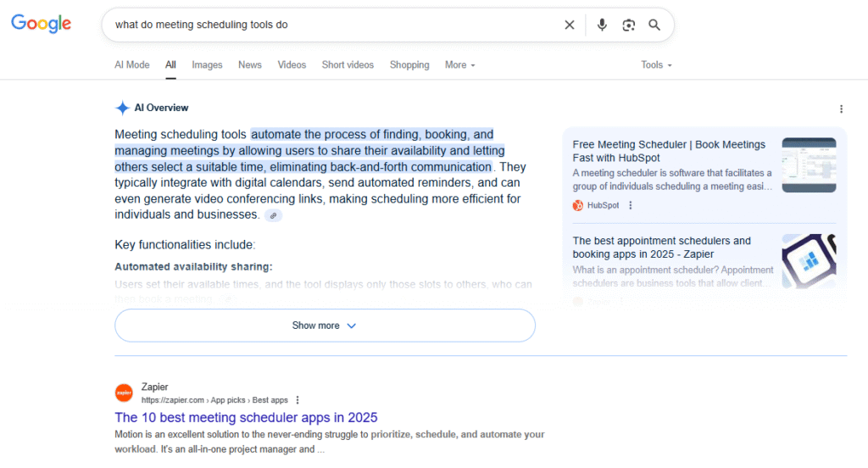The width and height of the screenshot is (868, 468).
Task: Click into the Google search text field
Action: (x=331, y=25)
